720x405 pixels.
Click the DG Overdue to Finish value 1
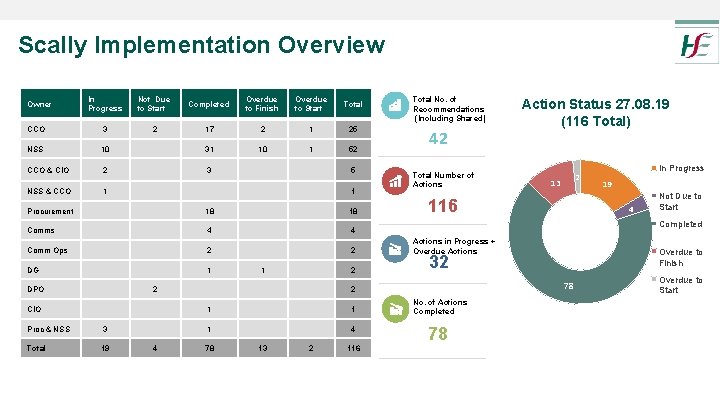(263, 270)
